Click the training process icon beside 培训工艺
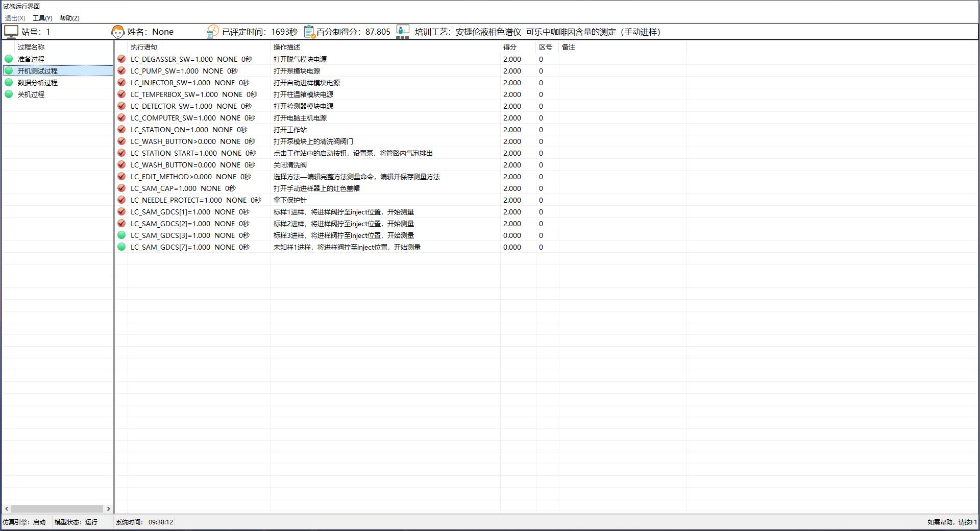 (x=403, y=32)
